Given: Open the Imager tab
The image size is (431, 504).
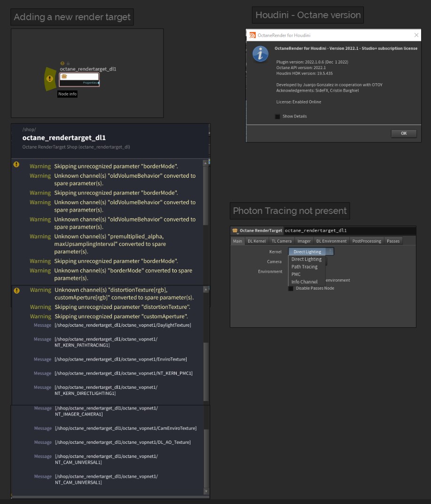Looking at the screenshot, I should point(304,241).
